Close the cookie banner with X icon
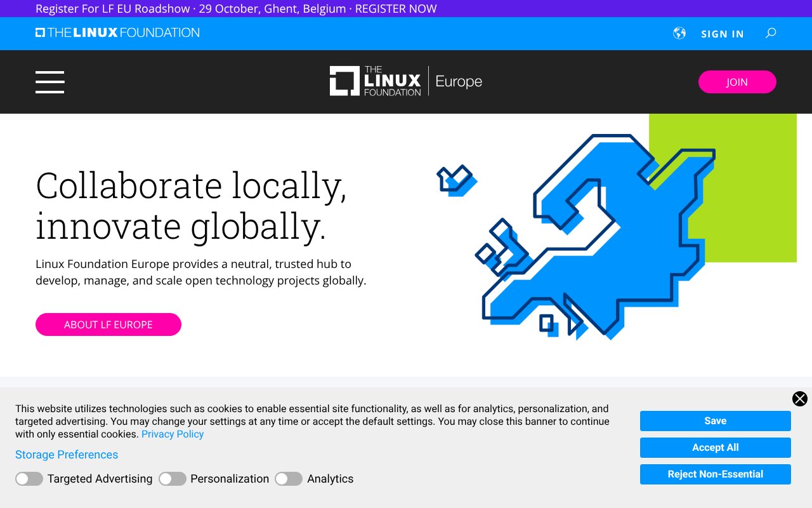The image size is (812, 508). coord(800,399)
